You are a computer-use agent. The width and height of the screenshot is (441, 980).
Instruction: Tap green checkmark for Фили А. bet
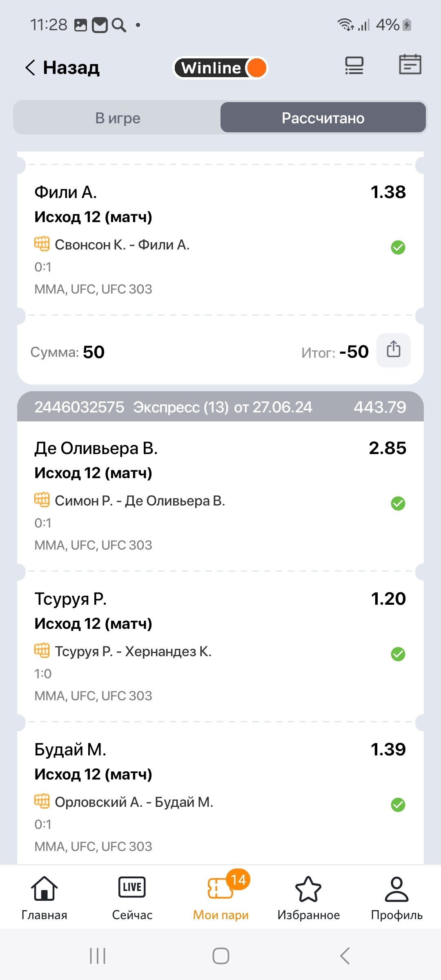click(x=398, y=247)
